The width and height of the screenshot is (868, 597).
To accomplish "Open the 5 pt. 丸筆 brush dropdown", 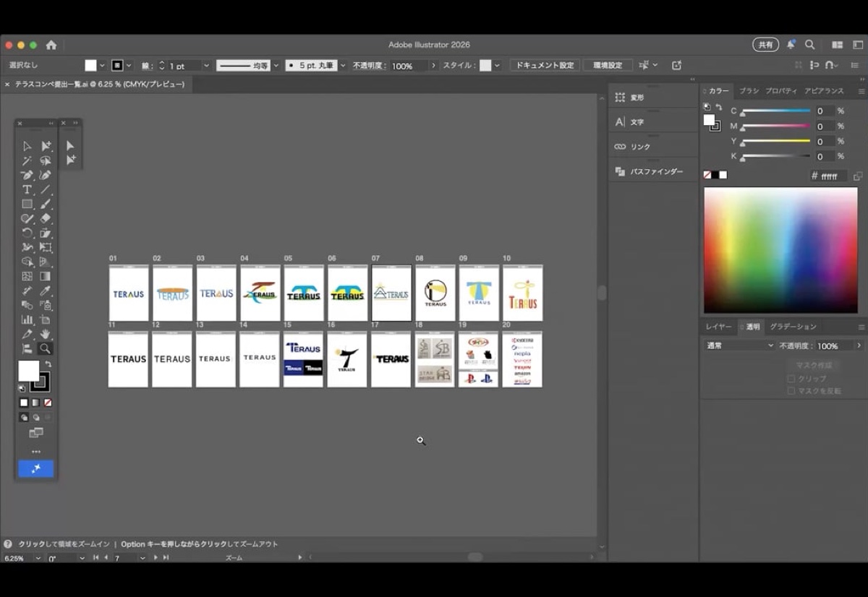I will (343, 66).
